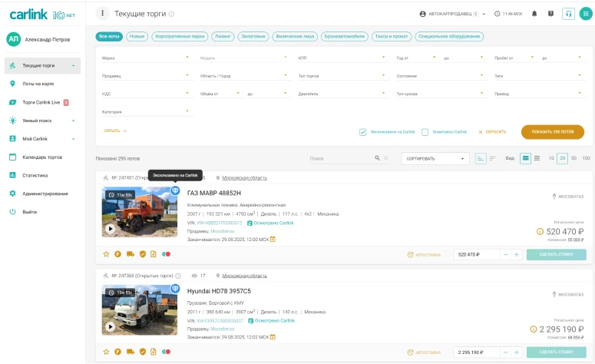Screen dimensions: 595x364
Task: Enable Осмотрено Carlink checkbox
Action: pos(425,132)
